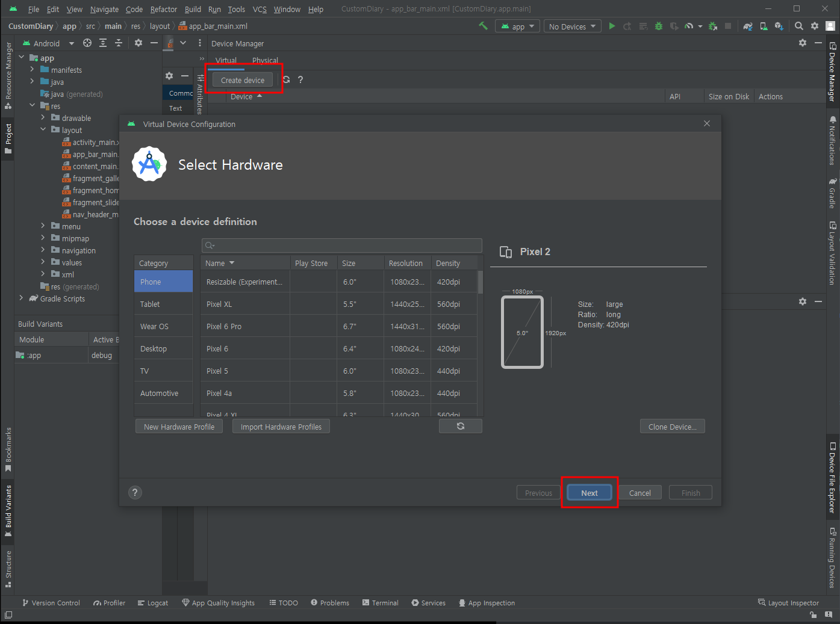
Task: Click Clone Device button
Action: [673, 427]
